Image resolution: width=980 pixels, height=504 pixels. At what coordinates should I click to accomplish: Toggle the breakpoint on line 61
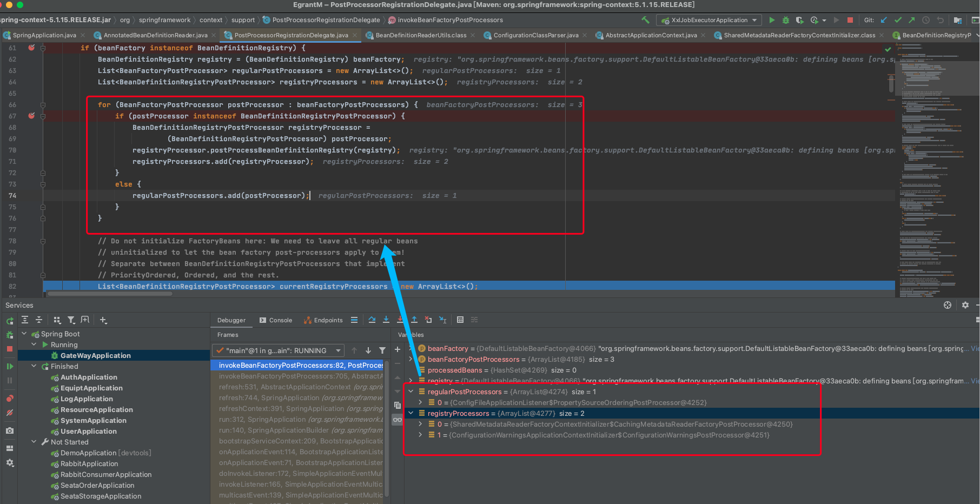(x=31, y=48)
